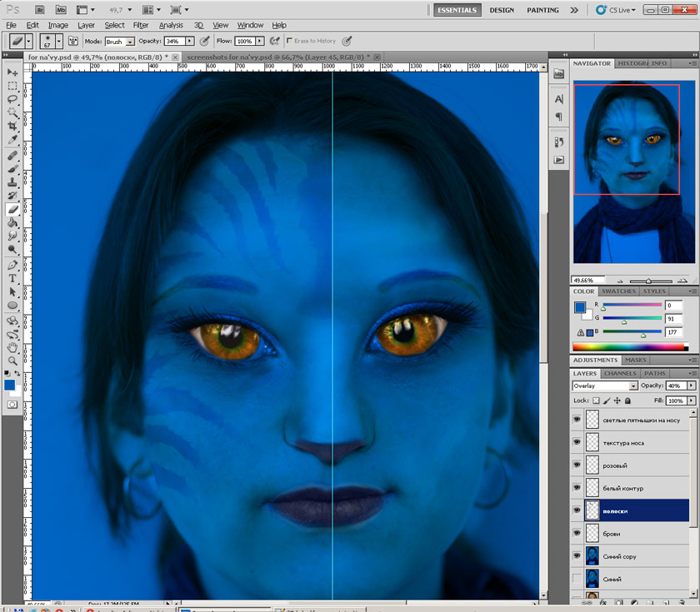Expand the CS Live dropdown
This screenshot has height=612, width=700.
tap(620, 10)
